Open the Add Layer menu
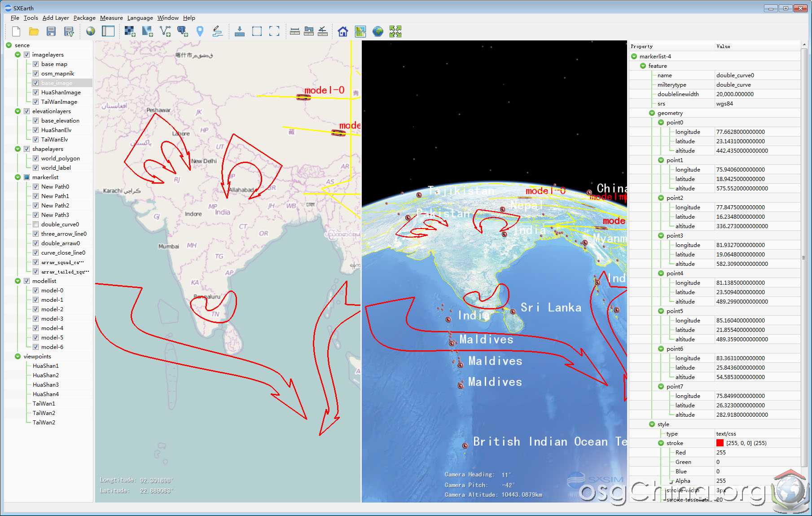Image resolution: width=812 pixels, height=516 pixels. tap(56, 18)
